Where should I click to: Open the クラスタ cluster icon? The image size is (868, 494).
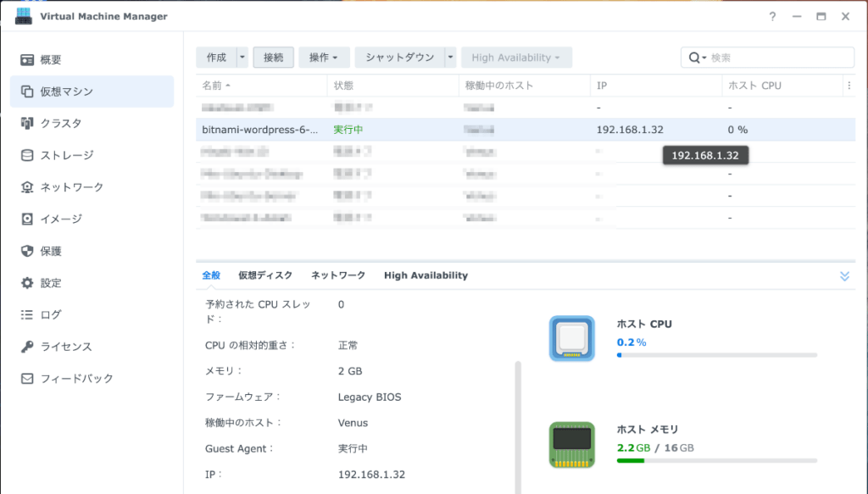pos(26,123)
